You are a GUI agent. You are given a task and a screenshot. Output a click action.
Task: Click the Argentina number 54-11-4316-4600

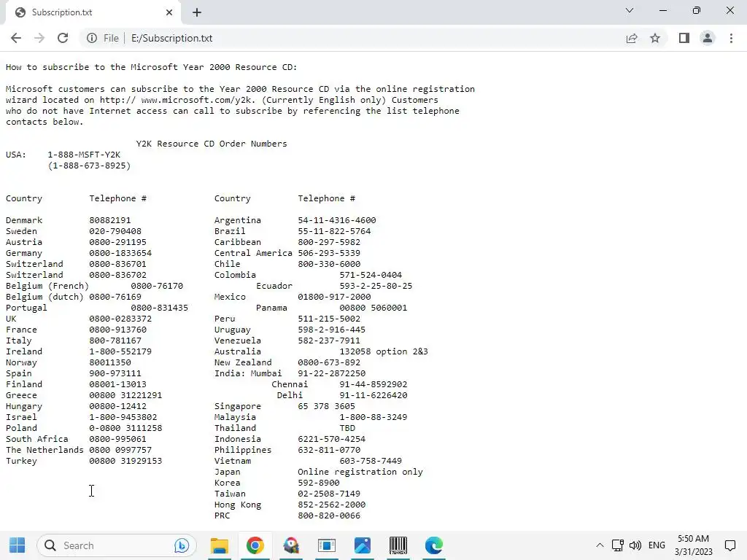(337, 220)
